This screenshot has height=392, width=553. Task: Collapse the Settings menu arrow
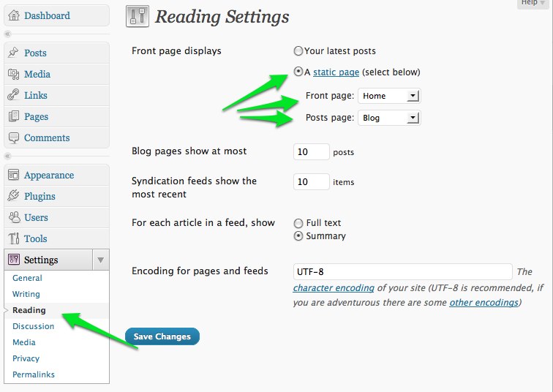pyautogui.click(x=101, y=260)
